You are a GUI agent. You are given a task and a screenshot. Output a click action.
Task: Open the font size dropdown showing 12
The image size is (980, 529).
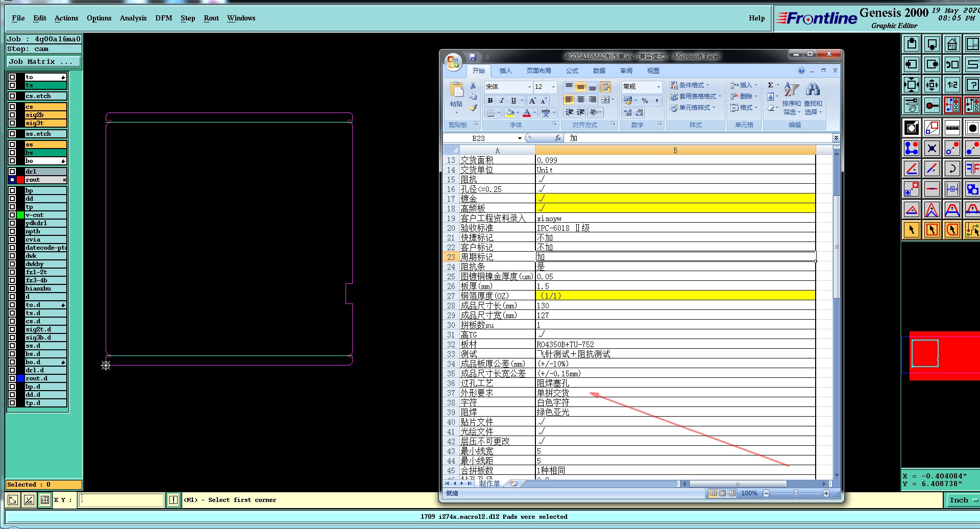click(553, 87)
